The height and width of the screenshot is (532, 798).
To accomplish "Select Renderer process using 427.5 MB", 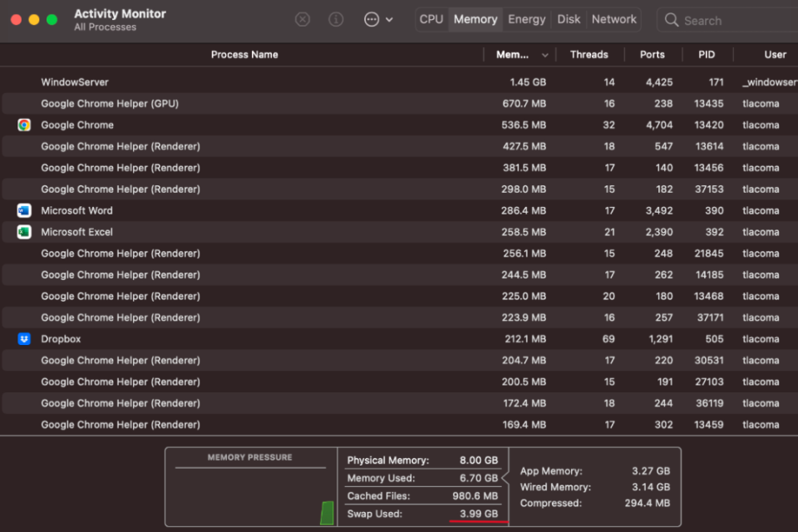I will (399, 146).
